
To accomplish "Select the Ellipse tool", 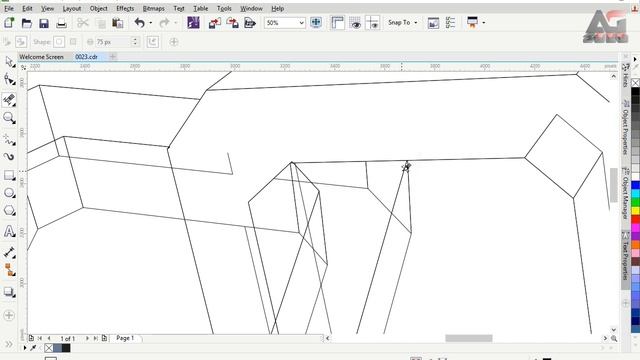I will (x=9, y=193).
